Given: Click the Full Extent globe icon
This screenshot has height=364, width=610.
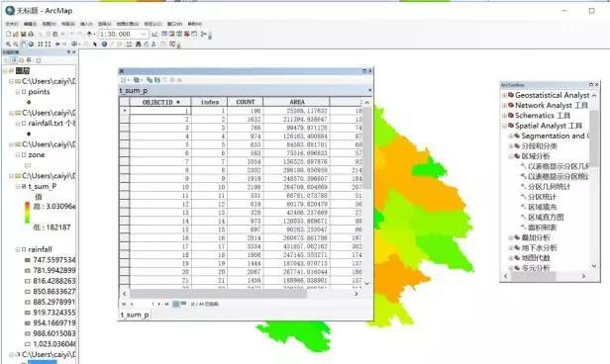Looking at the screenshot, I should tap(31, 44).
